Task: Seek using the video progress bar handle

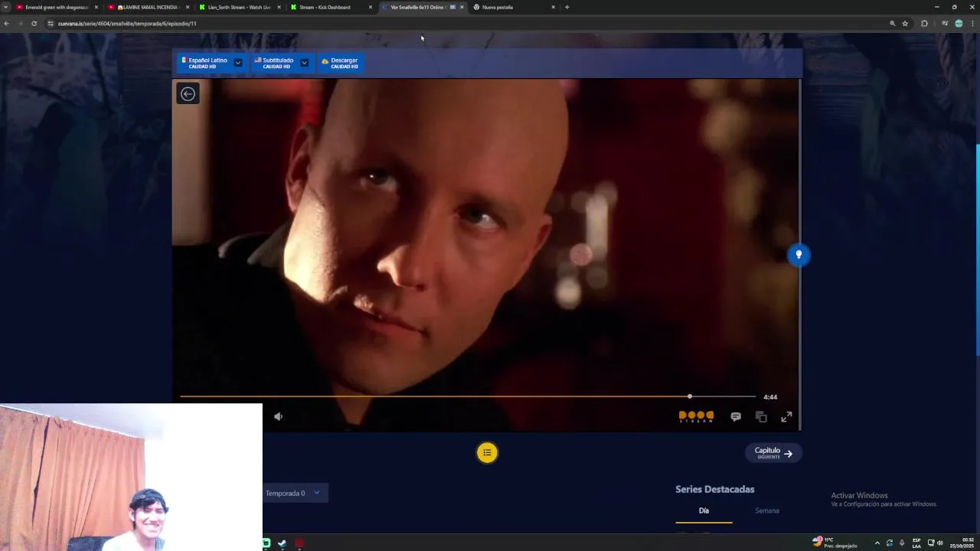Action: pyautogui.click(x=690, y=396)
